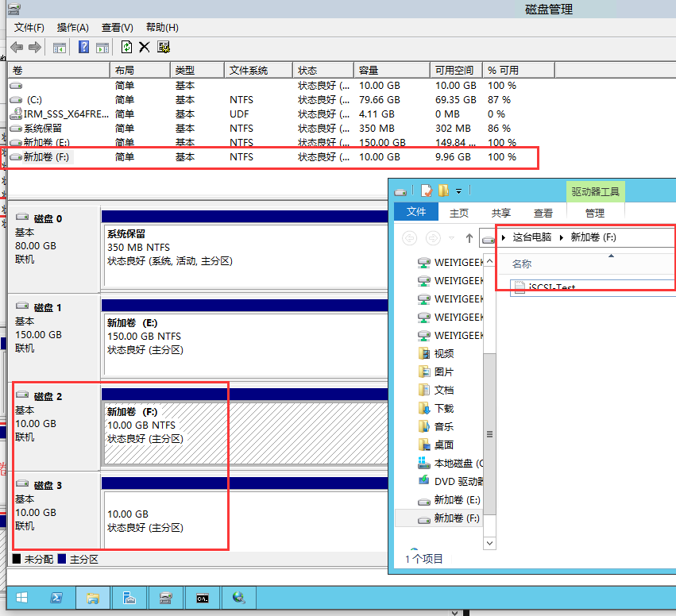
Task: Click the Back arrow in Disk Management toolbar
Action: click(17, 47)
